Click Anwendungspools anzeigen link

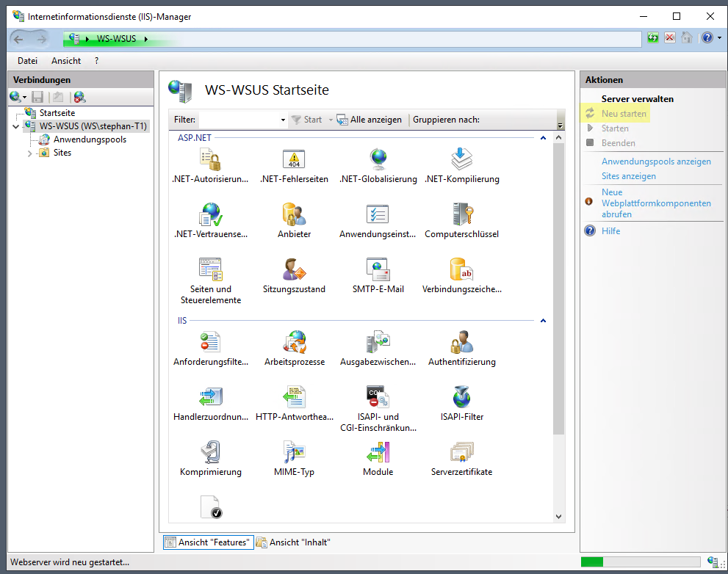pos(656,161)
